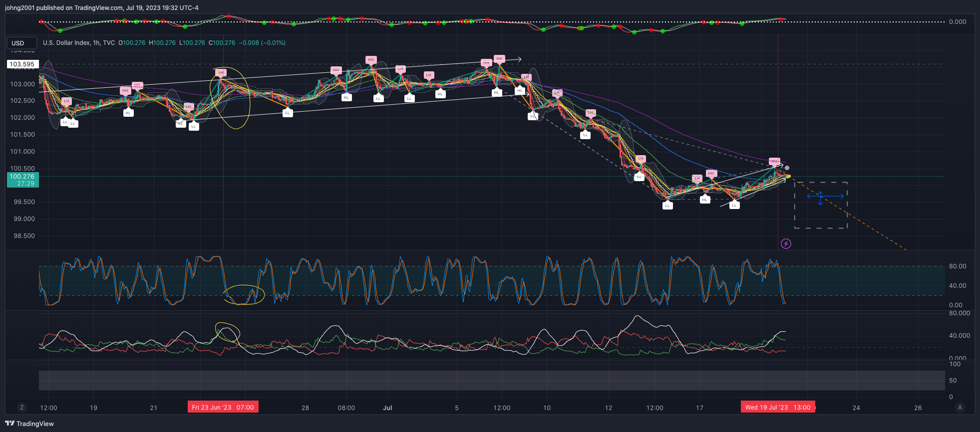Click the TradingView logo
The height and width of the screenshot is (432, 980).
point(29,424)
